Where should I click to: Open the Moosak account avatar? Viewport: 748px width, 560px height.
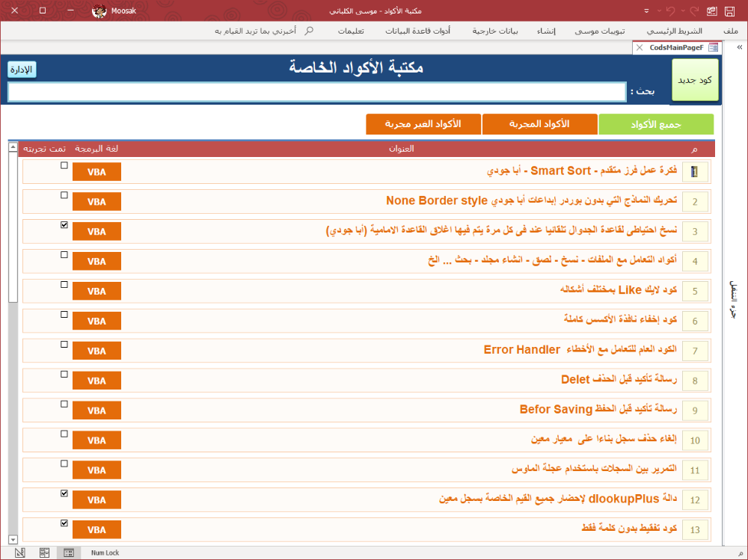[x=99, y=11]
